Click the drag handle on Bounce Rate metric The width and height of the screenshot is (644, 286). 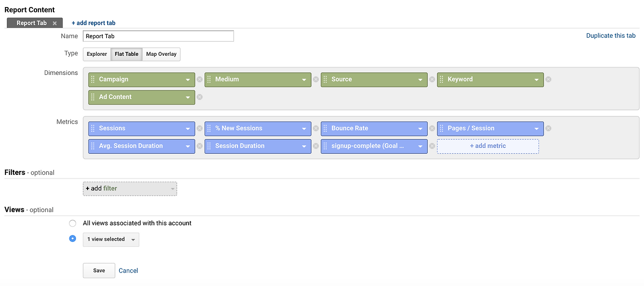(x=326, y=129)
